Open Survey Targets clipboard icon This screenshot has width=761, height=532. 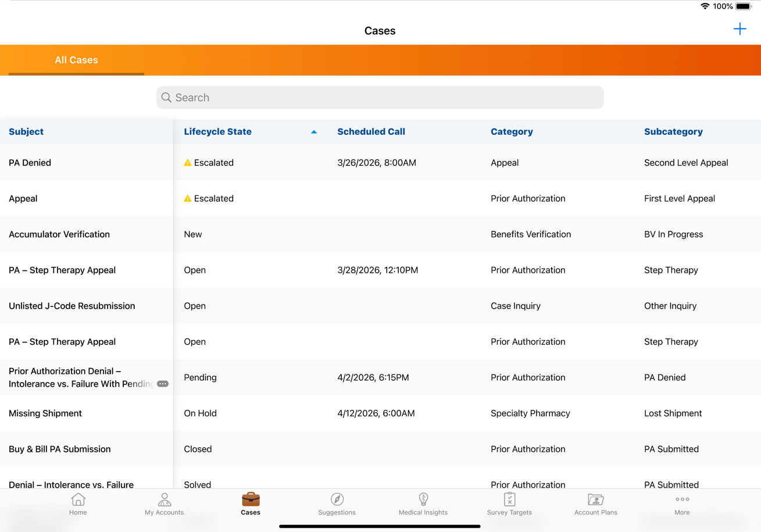(x=510, y=499)
